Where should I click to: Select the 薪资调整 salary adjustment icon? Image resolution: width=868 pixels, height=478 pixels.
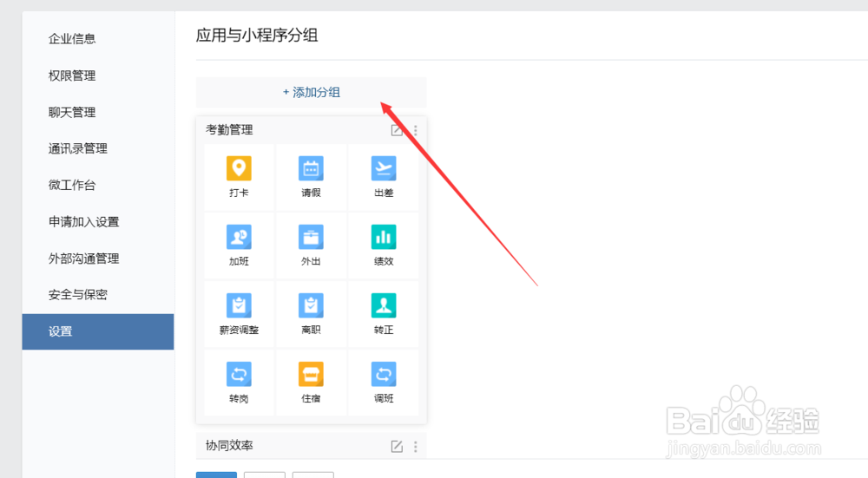[x=240, y=306]
